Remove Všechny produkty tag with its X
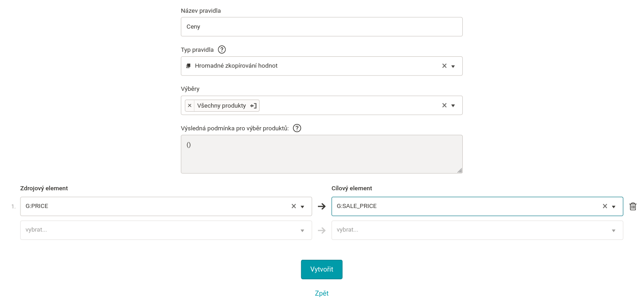This screenshot has width=644, height=302. click(x=190, y=105)
